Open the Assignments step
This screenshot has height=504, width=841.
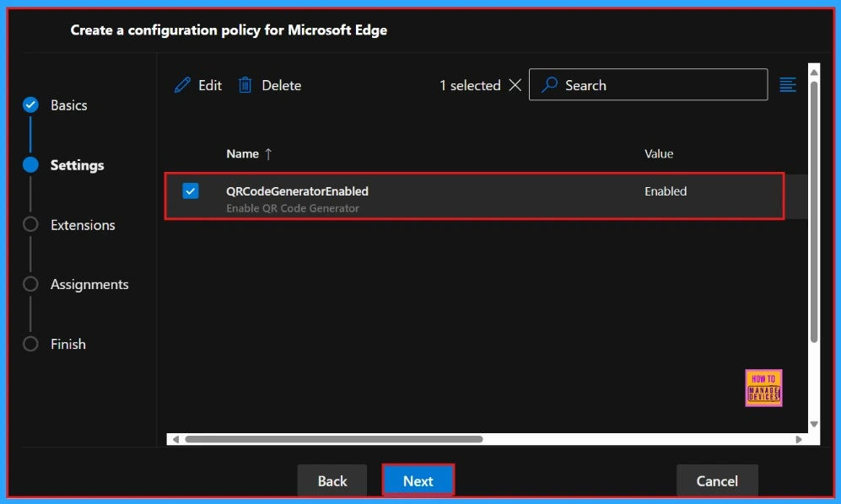[x=89, y=285]
